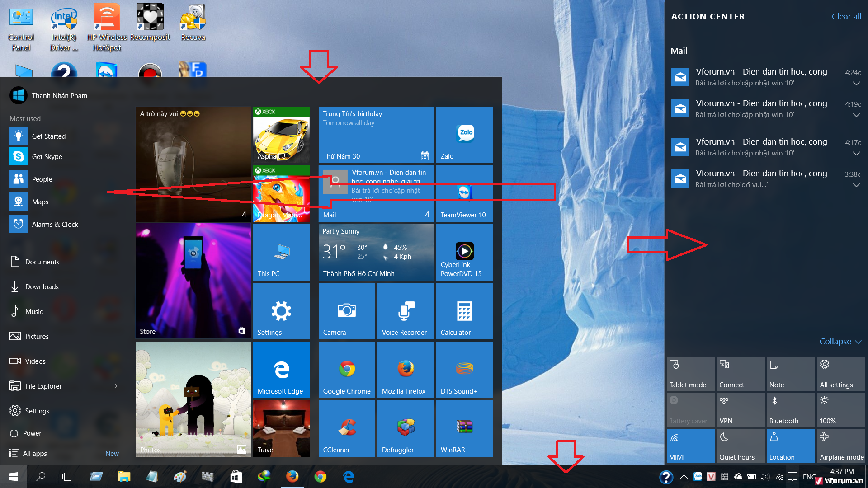This screenshot has height=488, width=868.
Task: Expand File Explorer jump list arrow
Action: pos(116,386)
